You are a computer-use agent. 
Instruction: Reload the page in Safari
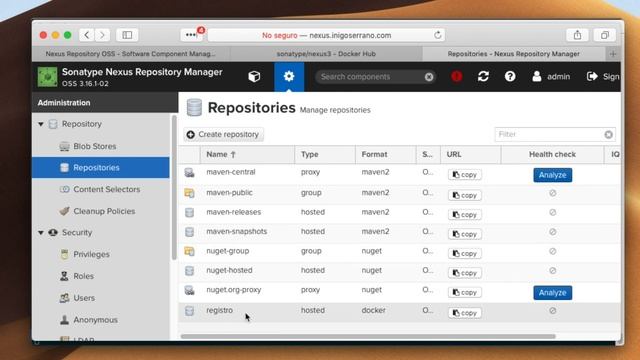click(x=438, y=35)
